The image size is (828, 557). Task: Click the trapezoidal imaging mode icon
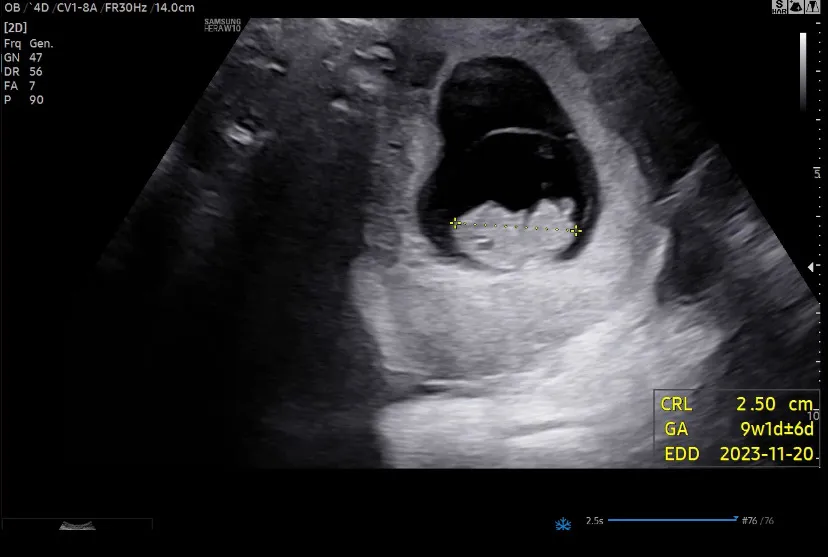(x=812, y=7)
